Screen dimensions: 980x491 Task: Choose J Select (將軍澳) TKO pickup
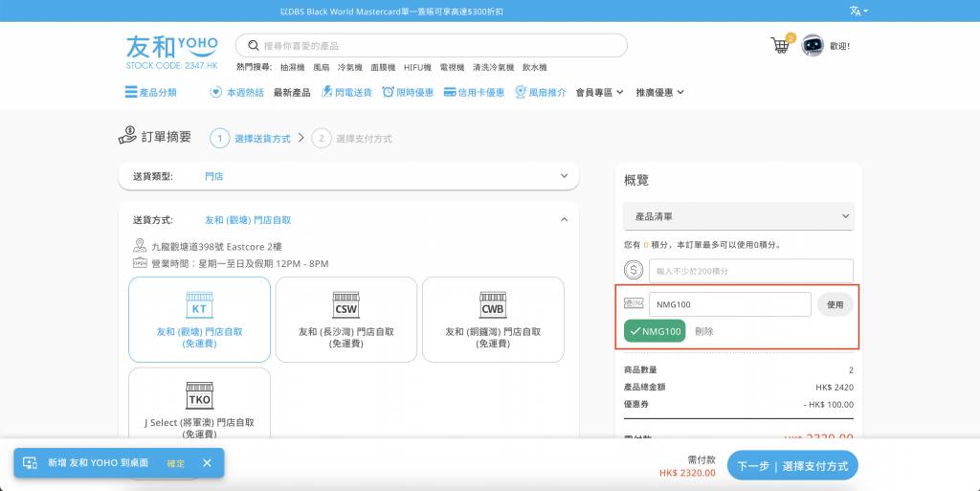click(199, 405)
